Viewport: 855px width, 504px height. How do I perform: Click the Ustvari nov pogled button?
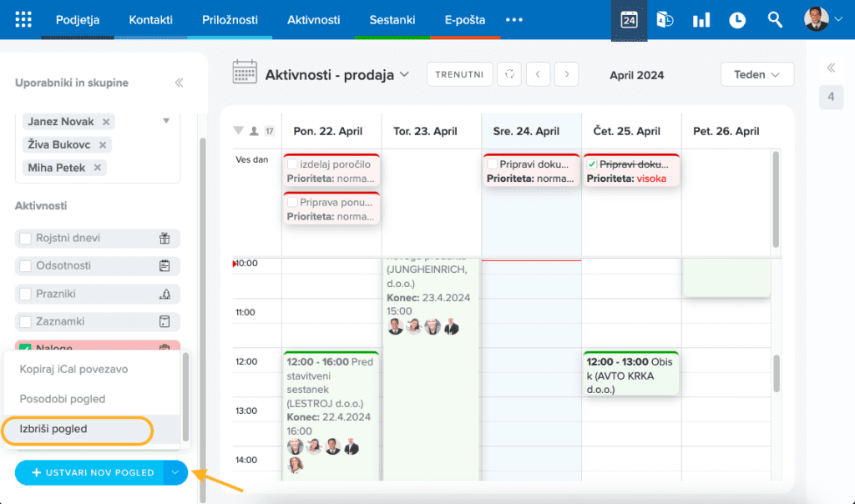90,472
